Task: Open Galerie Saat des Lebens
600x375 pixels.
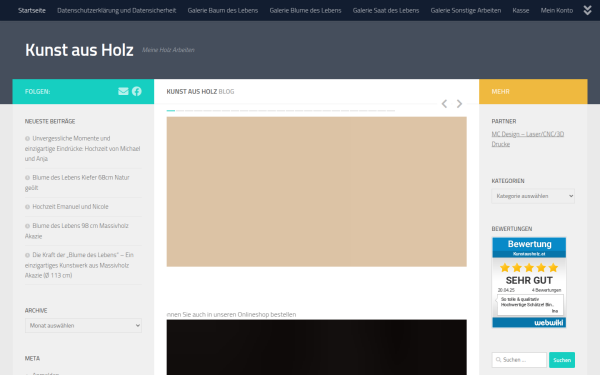Action: pyautogui.click(x=386, y=10)
